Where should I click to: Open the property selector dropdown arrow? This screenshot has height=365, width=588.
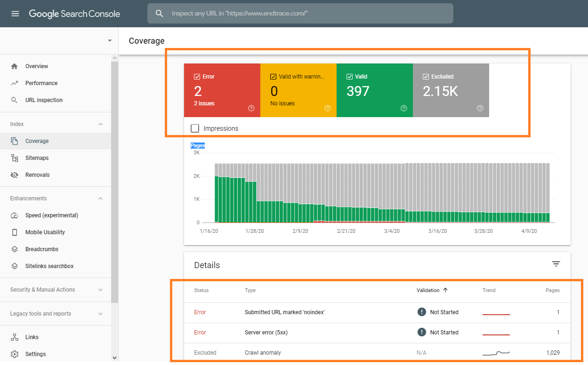point(110,40)
